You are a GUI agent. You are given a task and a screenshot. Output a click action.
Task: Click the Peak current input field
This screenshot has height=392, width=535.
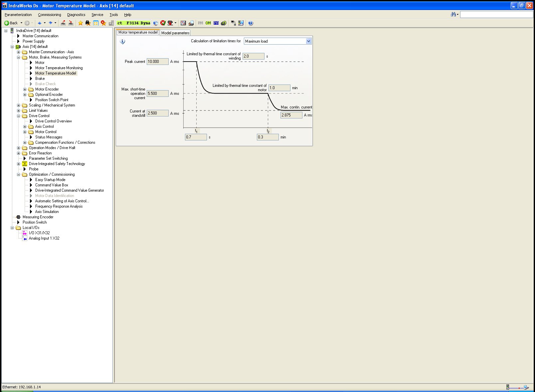pyautogui.click(x=157, y=62)
